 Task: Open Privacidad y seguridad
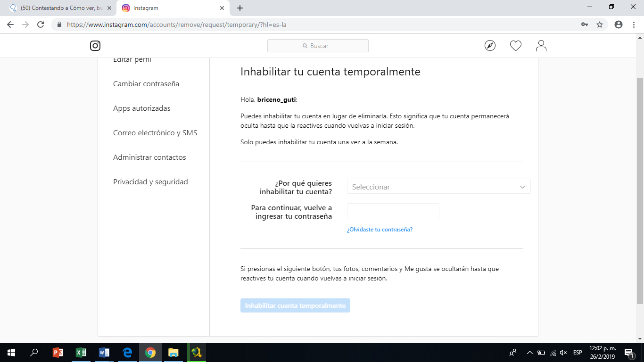pos(150,182)
